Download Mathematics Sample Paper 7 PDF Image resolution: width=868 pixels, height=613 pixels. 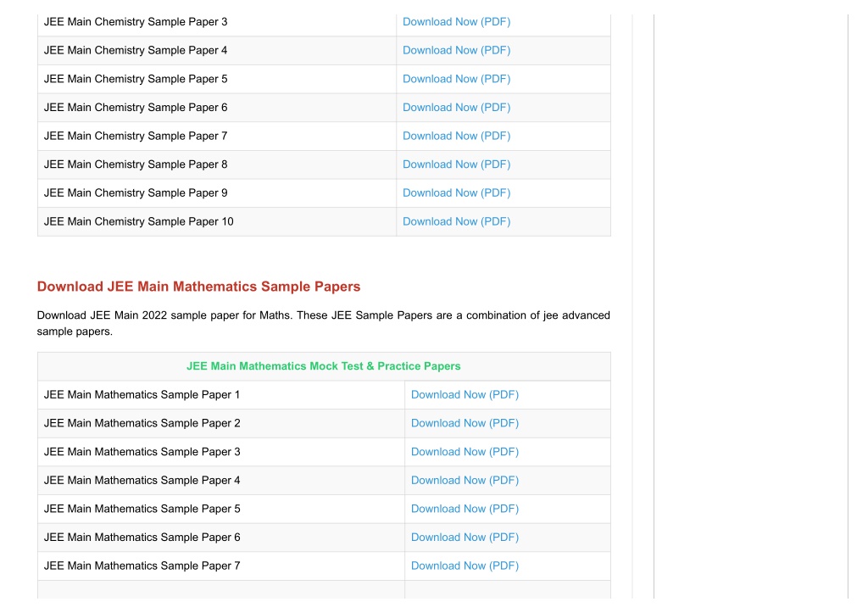pyautogui.click(x=465, y=566)
